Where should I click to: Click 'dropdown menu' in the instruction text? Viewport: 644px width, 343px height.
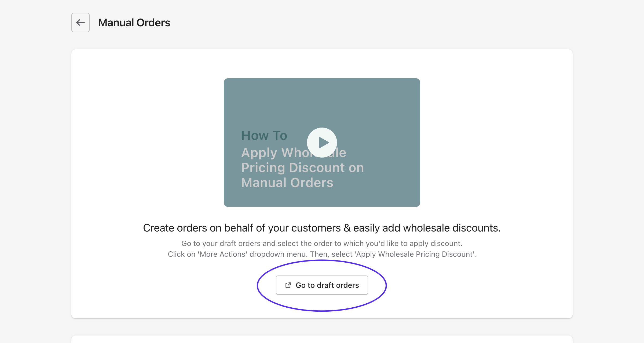[279, 254]
